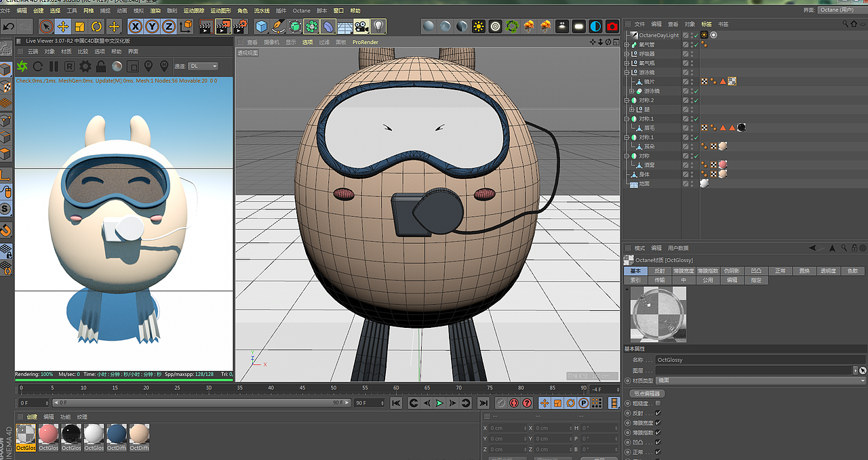Disable the 凹凸 channel checkbox
The width and height of the screenshot is (868, 460).
click(658, 442)
